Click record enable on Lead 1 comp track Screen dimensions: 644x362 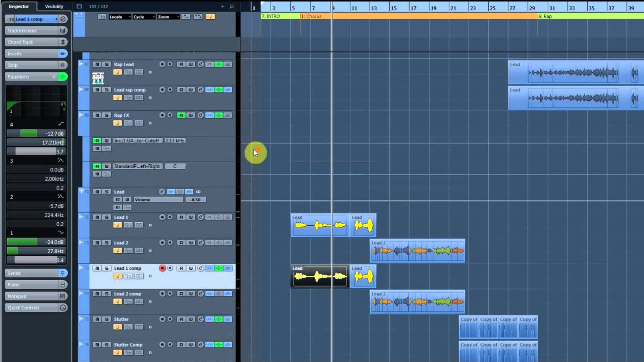pyautogui.click(x=162, y=268)
